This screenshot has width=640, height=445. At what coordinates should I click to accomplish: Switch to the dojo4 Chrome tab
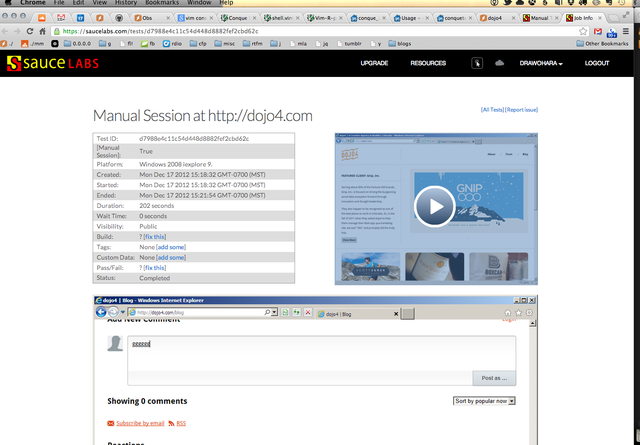pyautogui.click(x=498, y=18)
